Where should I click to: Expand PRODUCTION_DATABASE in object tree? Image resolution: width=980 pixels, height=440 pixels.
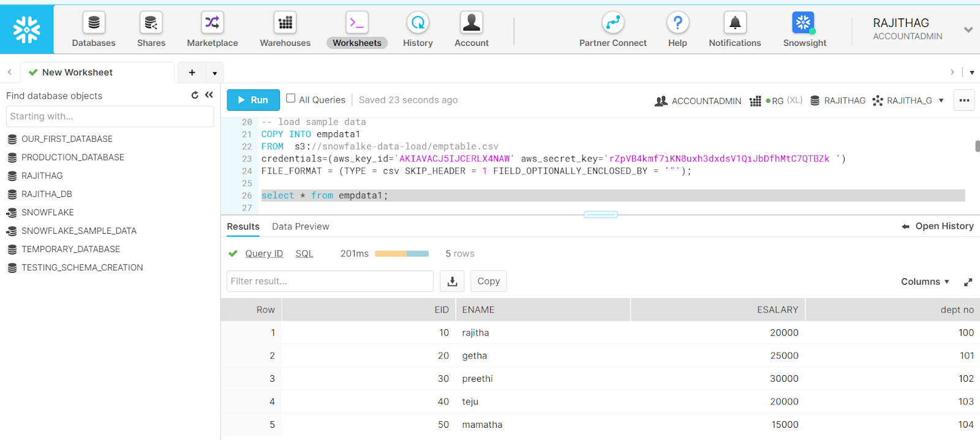(72, 157)
